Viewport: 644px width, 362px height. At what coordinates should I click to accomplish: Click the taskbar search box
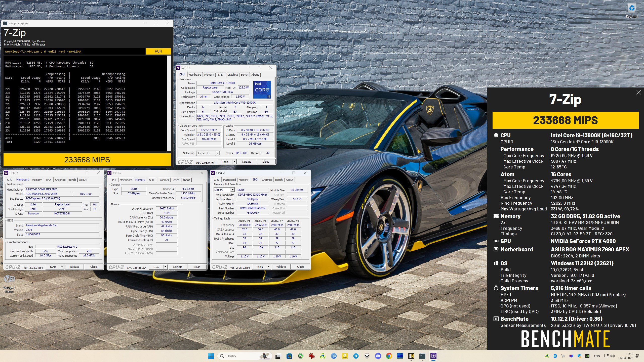(x=245, y=356)
